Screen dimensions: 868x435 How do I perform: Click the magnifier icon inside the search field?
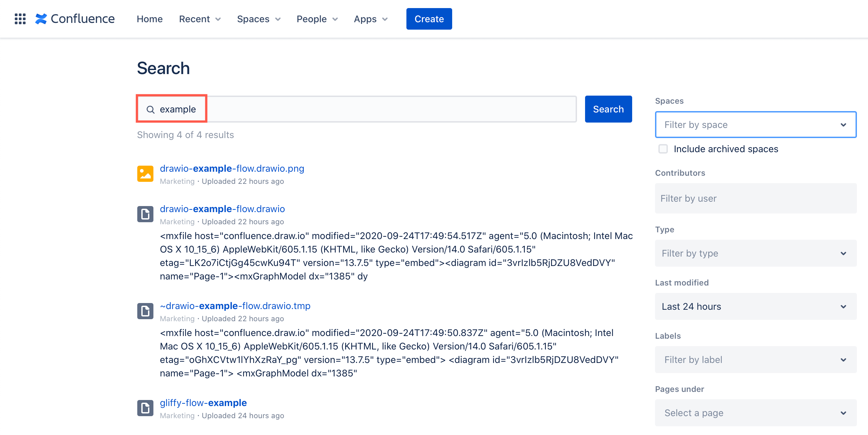[151, 109]
